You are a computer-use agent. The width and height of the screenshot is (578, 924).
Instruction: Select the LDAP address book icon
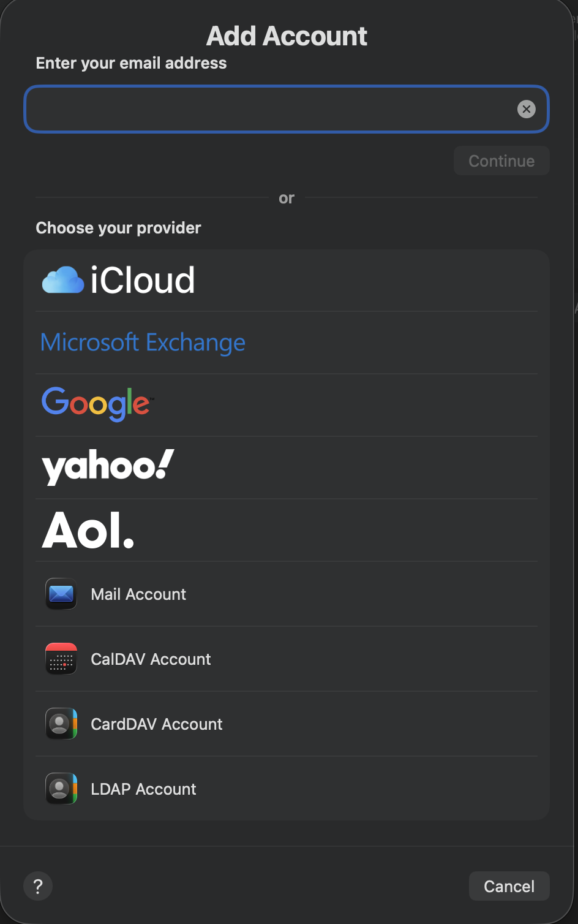click(x=61, y=789)
